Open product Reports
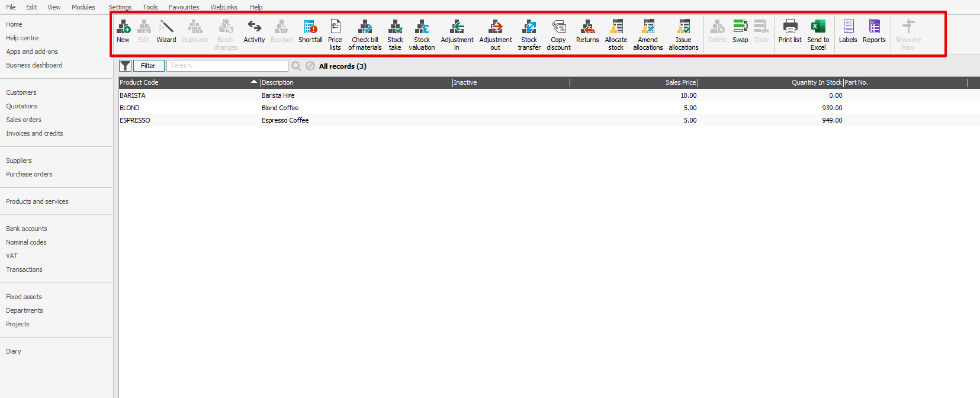The width and height of the screenshot is (980, 398). click(x=874, y=31)
